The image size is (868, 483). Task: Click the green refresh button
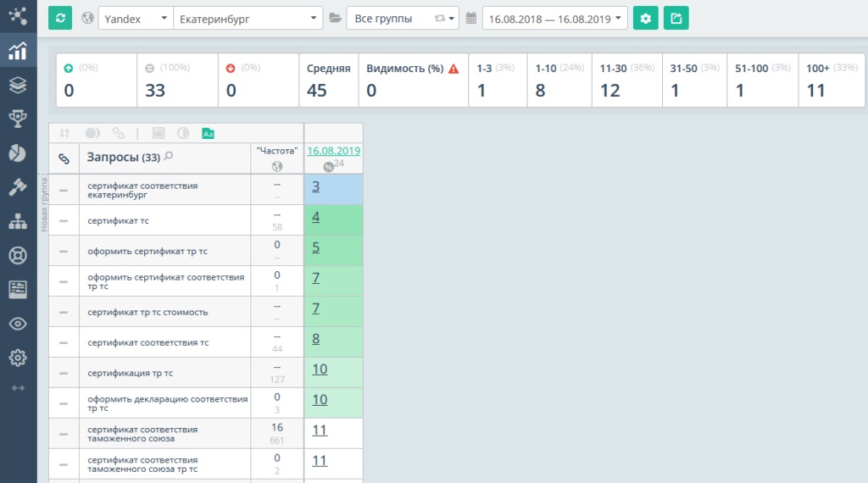tap(60, 18)
